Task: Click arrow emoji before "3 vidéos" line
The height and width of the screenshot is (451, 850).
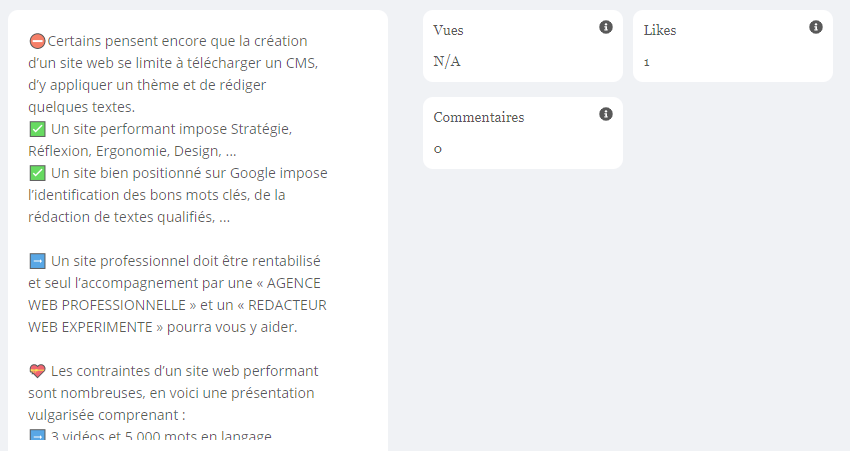Action: [37, 436]
